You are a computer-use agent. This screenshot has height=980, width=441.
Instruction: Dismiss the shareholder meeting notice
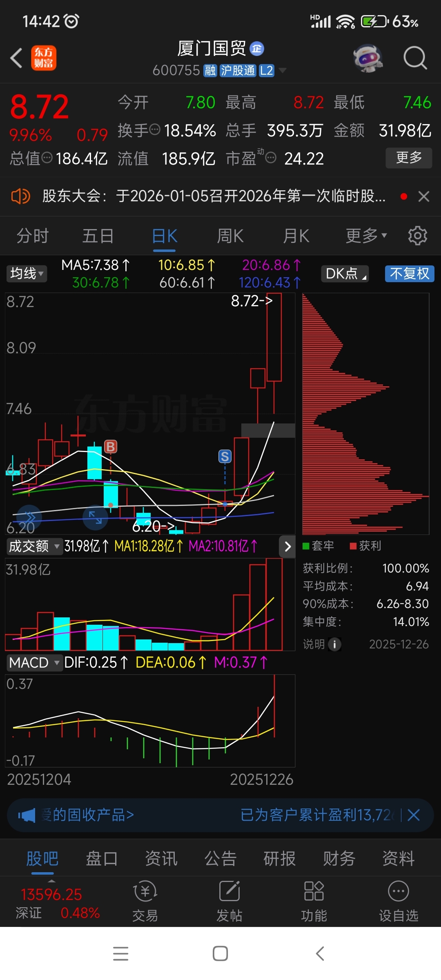click(423, 196)
